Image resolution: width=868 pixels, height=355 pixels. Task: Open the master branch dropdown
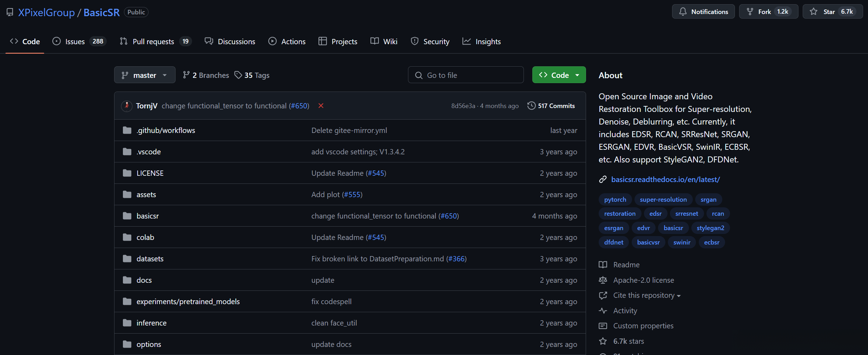point(144,75)
